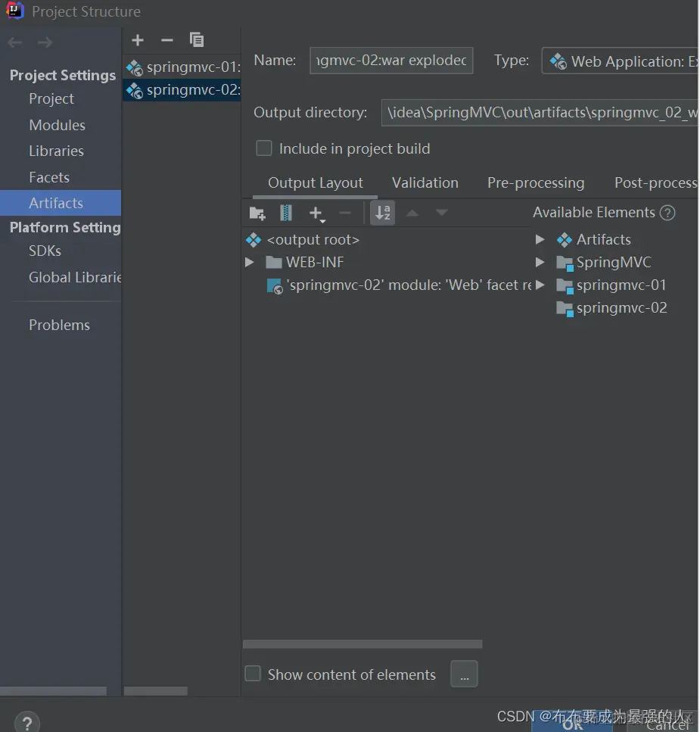Image resolution: width=700 pixels, height=732 pixels.
Task: Click the springmvc-02 artifact list icon
Action: (x=135, y=91)
